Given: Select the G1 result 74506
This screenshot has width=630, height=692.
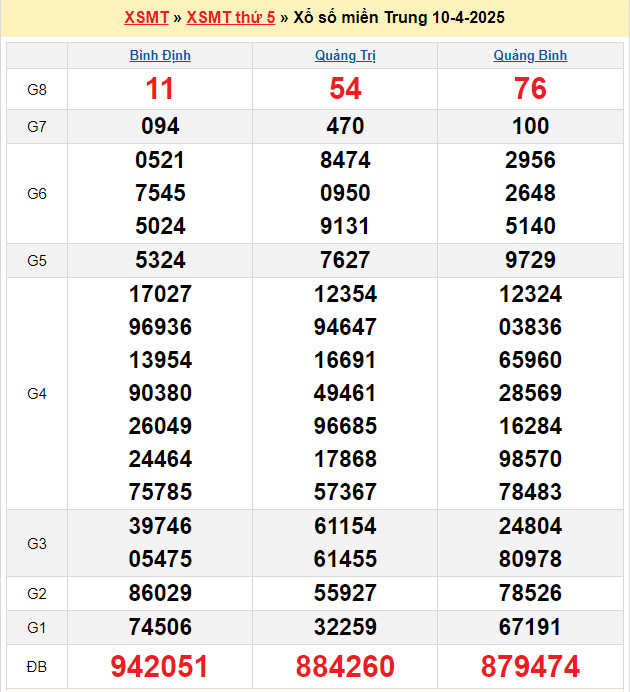Looking at the screenshot, I should click(160, 627).
